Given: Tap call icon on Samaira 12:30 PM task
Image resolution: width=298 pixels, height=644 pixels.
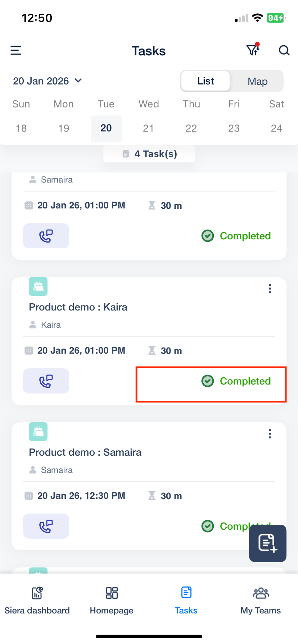Looking at the screenshot, I should (46, 526).
